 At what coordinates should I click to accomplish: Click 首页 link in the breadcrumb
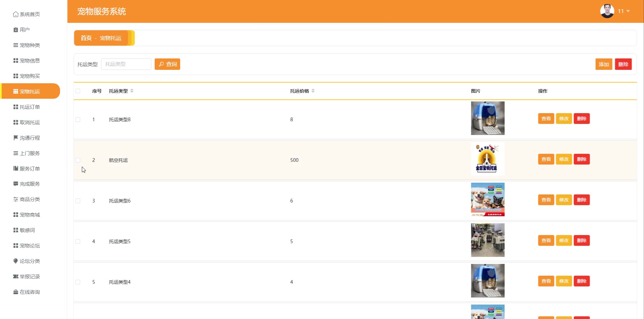86,38
